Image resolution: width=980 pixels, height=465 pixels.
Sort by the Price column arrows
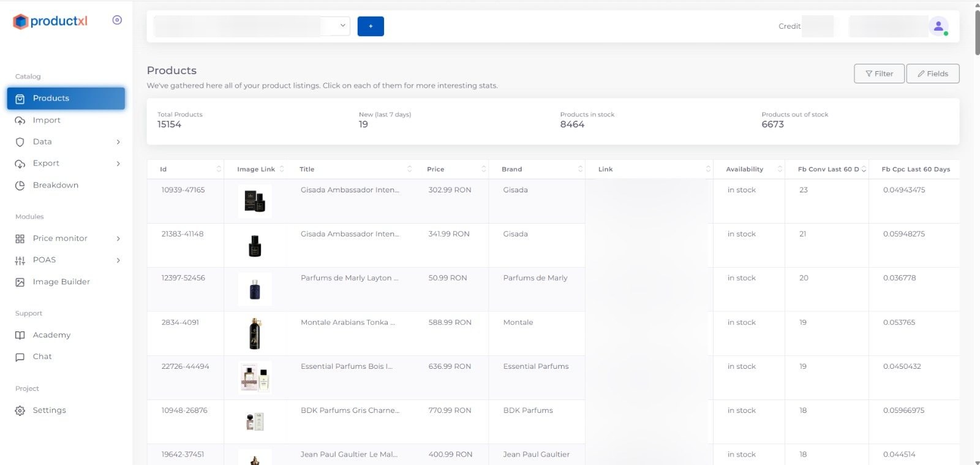click(483, 169)
